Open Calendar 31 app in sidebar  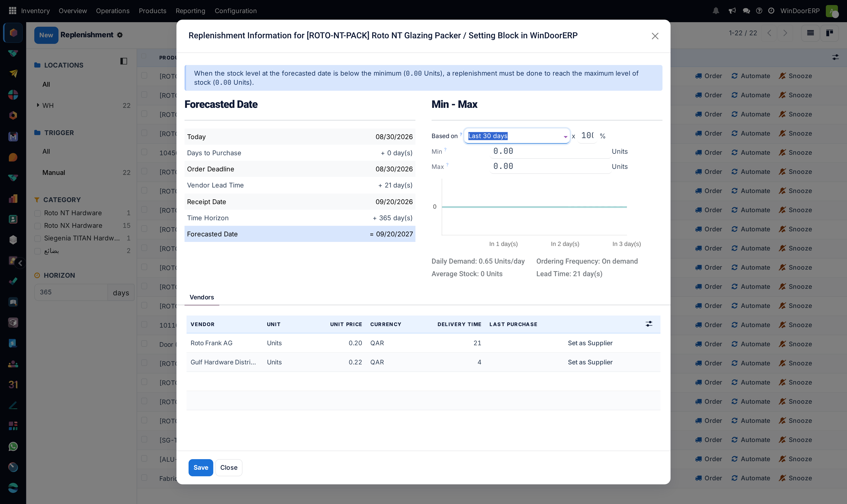[x=13, y=385]
